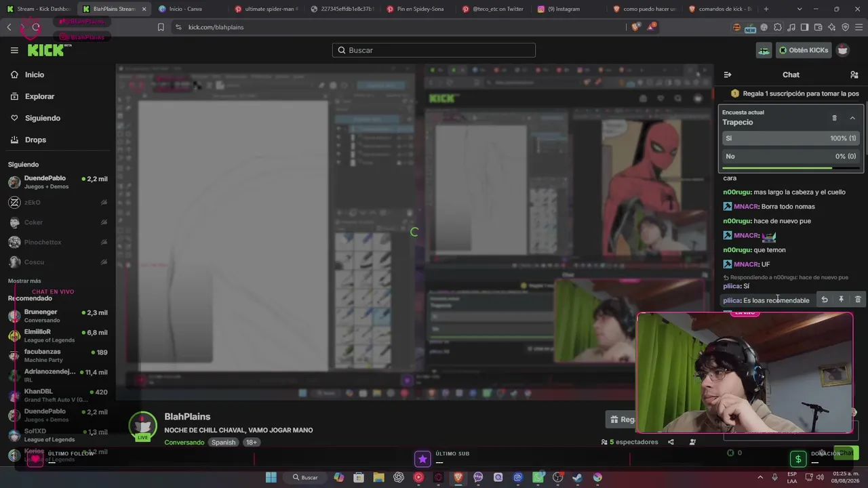Image resolution: width=868 pixels, height=488 pixels.
Task: Open Explorar in the sidebar
Action: [39, 96]
